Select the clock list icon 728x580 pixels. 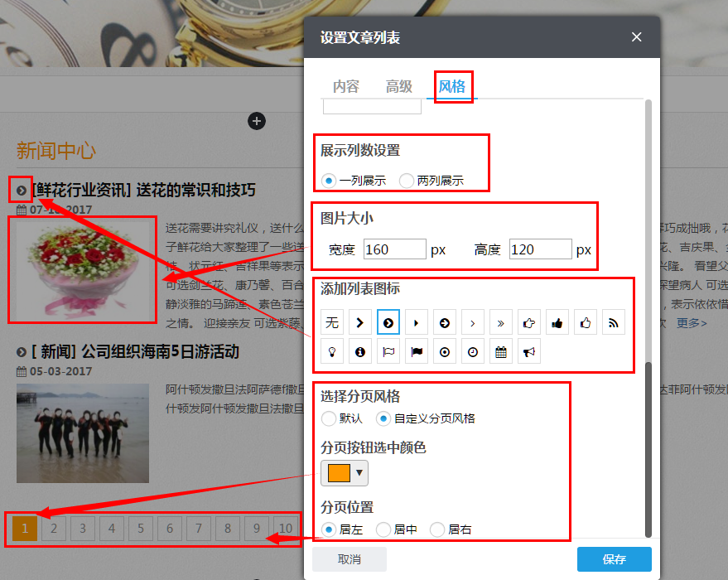click(x=472, y=350)
